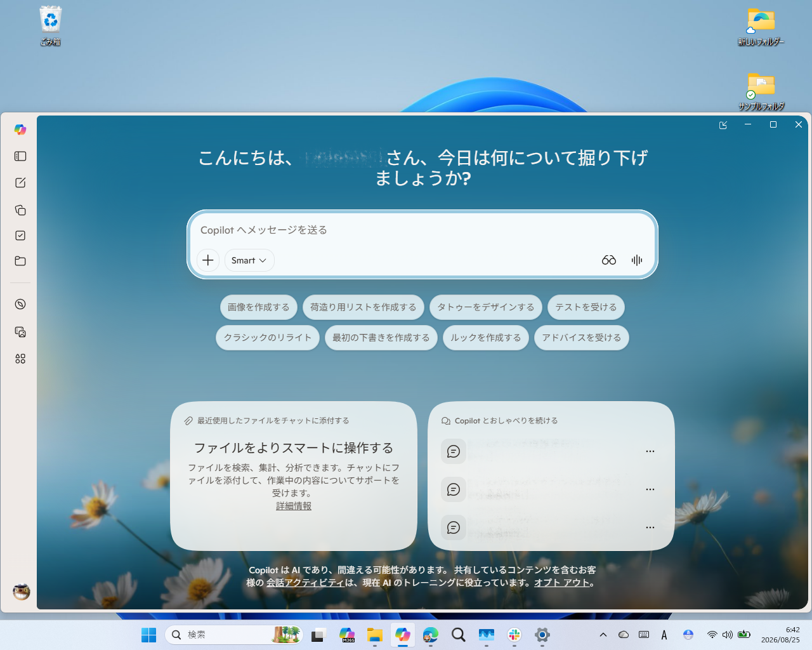Open more options for first conversation
This screenshot has height=650, width=812.
pos(650,451)
